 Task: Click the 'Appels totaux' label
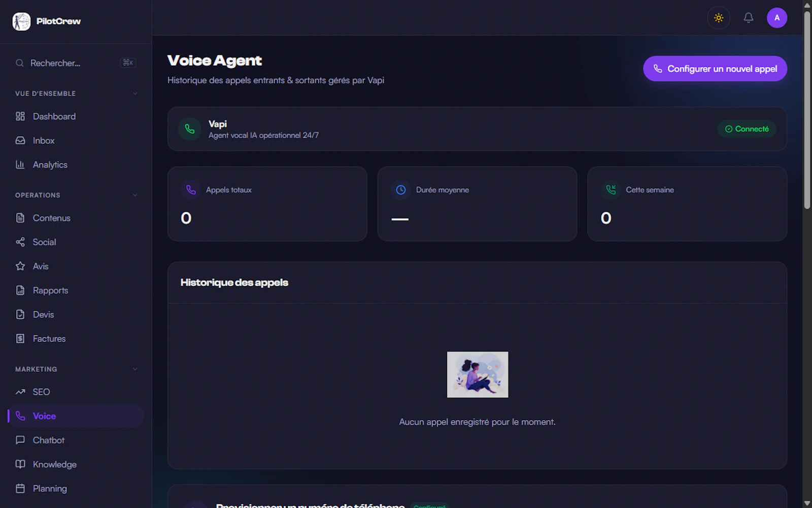coord(229,190)
